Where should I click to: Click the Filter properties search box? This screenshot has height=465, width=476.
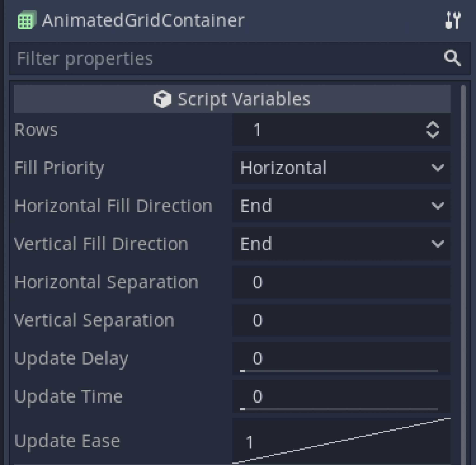[171, 58]
